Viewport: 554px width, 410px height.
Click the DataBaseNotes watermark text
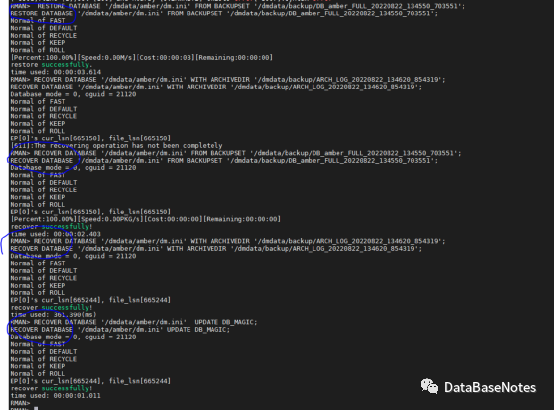[490, 387]
